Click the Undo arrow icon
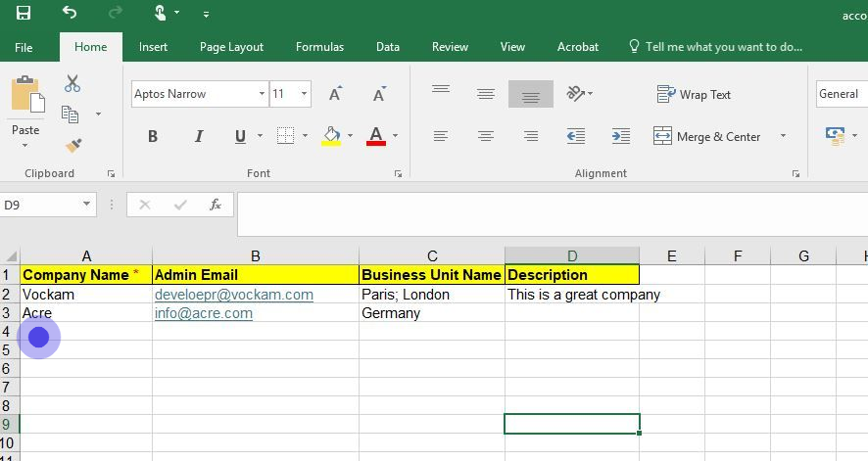The image size is (868, 461). tap(70, 13)
